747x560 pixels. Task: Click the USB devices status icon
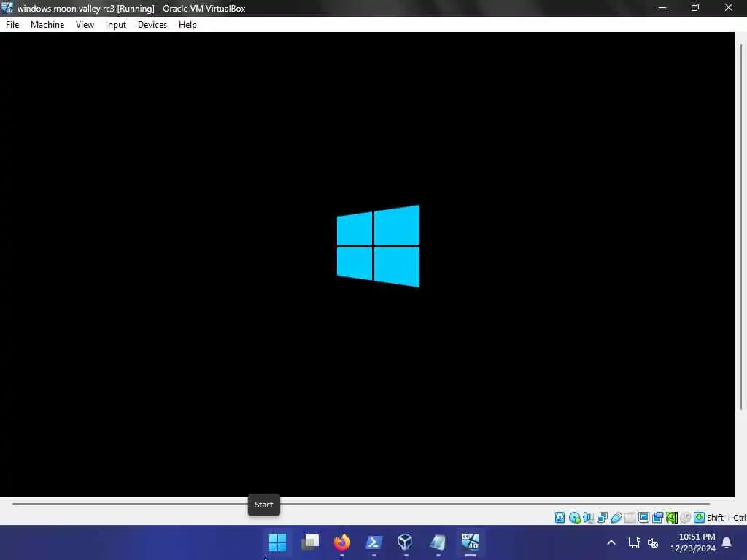[x=616, y=517]
